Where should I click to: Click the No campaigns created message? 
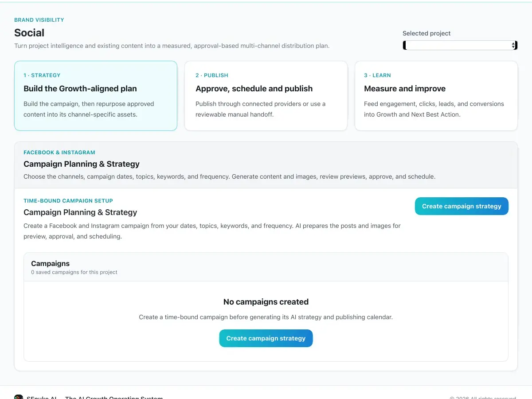click(x=266, y=302)
